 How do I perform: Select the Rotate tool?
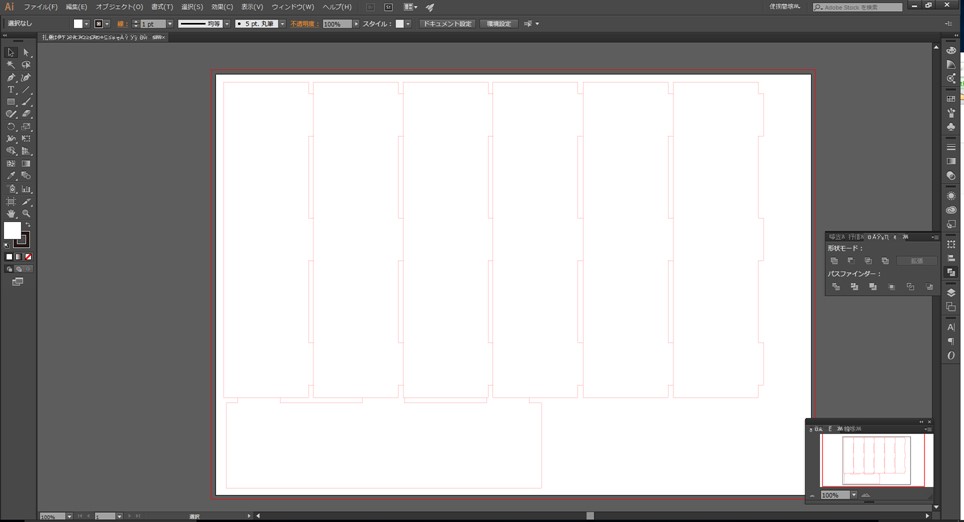(x=11, y=127)
